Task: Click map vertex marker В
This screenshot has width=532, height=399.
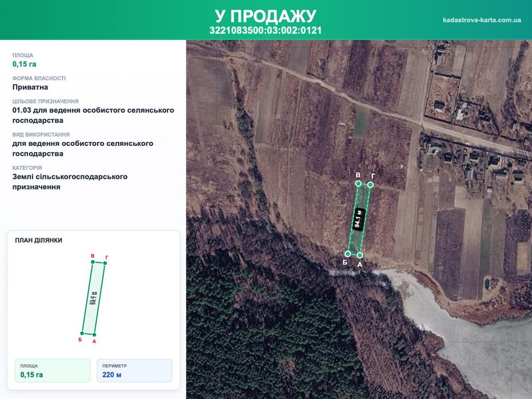Action: (x=358, y=183)
